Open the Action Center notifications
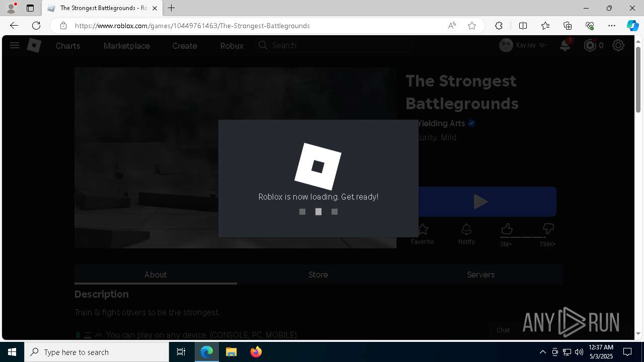 tap(627, 352)
